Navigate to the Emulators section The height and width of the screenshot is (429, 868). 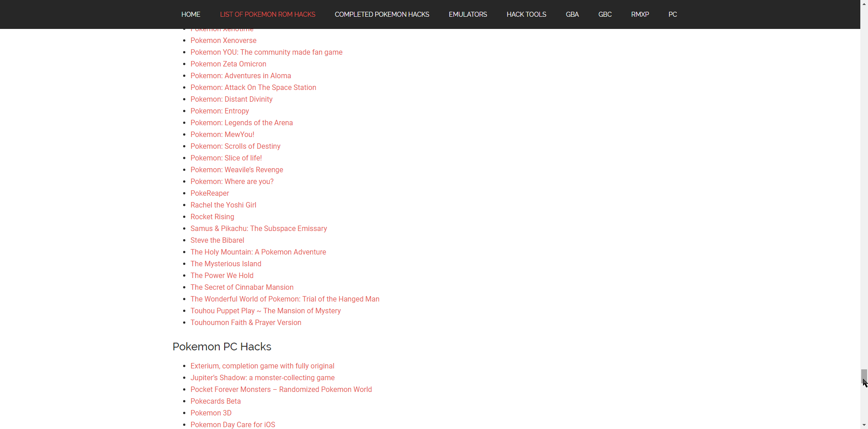click(467, 14)
